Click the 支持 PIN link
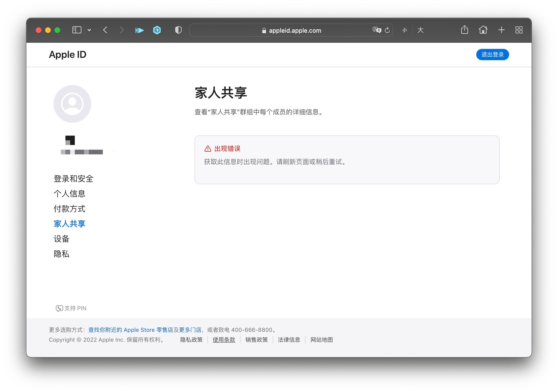Viewport: 558px width, 392px height. point(71,308)
